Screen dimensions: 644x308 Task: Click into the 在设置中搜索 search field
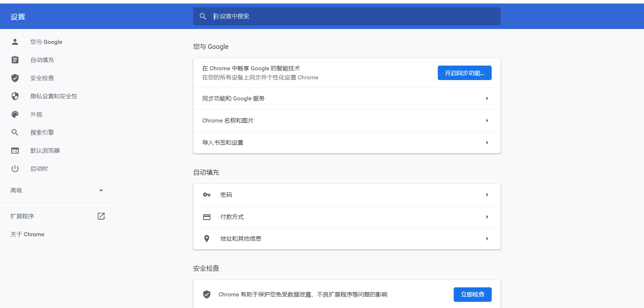coord(347,16)
